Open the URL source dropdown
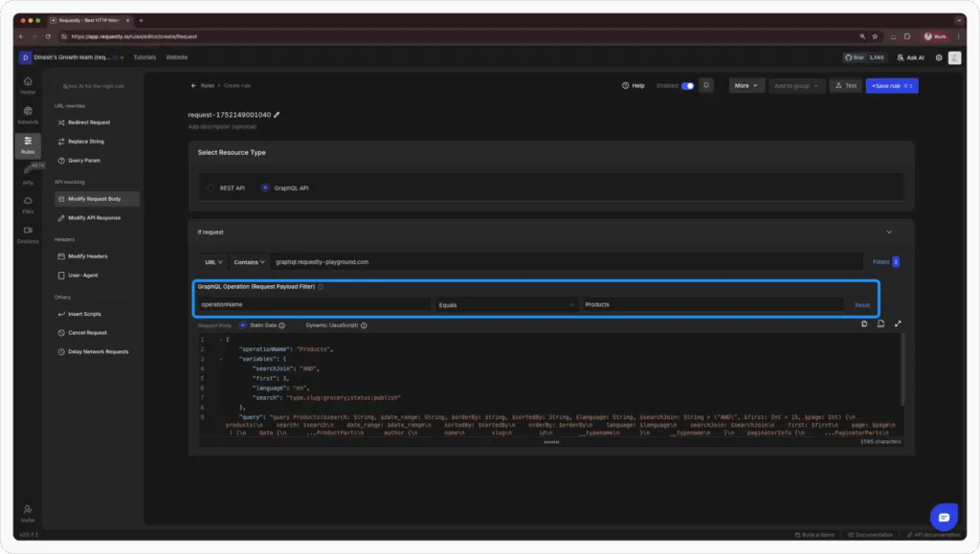The height and width of the screenshot is (554, 980). point(213,262)
